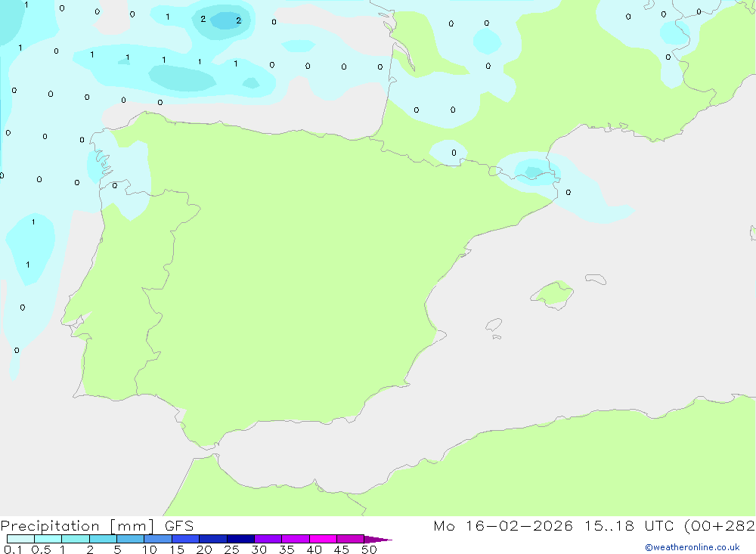Image resolution: width=756 pixels, height=554 pixels.
Task: Click the 'GFS' model label
Action: [179, 526]
